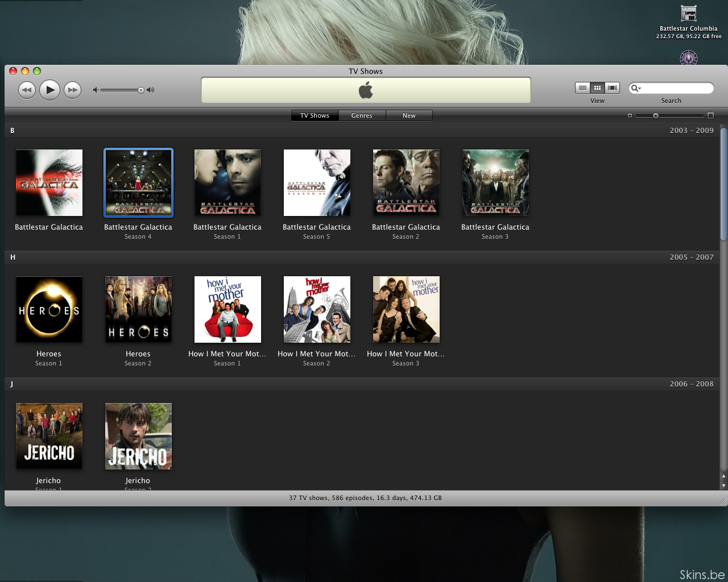Image resolution: width=728 pixels, height=582 pixels.
Task: Adjust the artwork size slider
Action: point(656,115)
